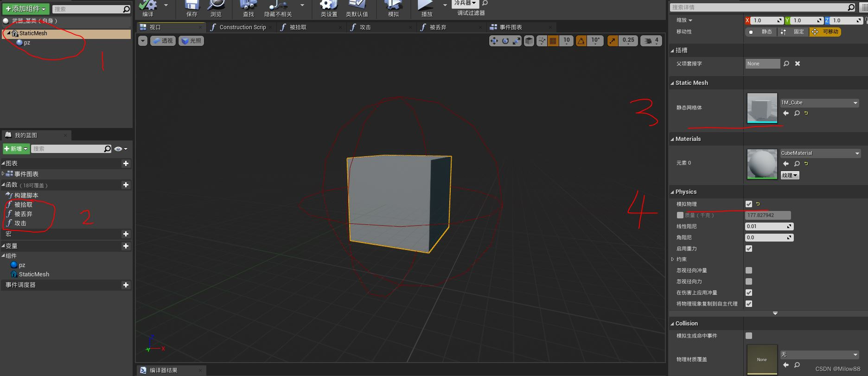Click the 编译 (Compile) toolbar icon
The height and width of the screenshot is (376, 868).
point(148,6)
